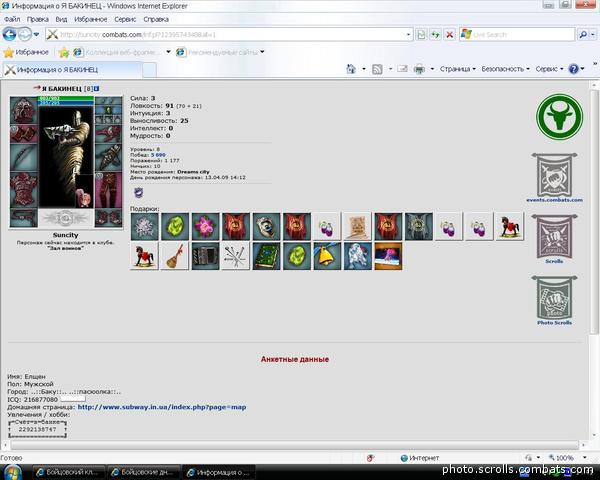600x480 pixels.
Task: Click the Избранное favorites button
Action: [26, 52]
